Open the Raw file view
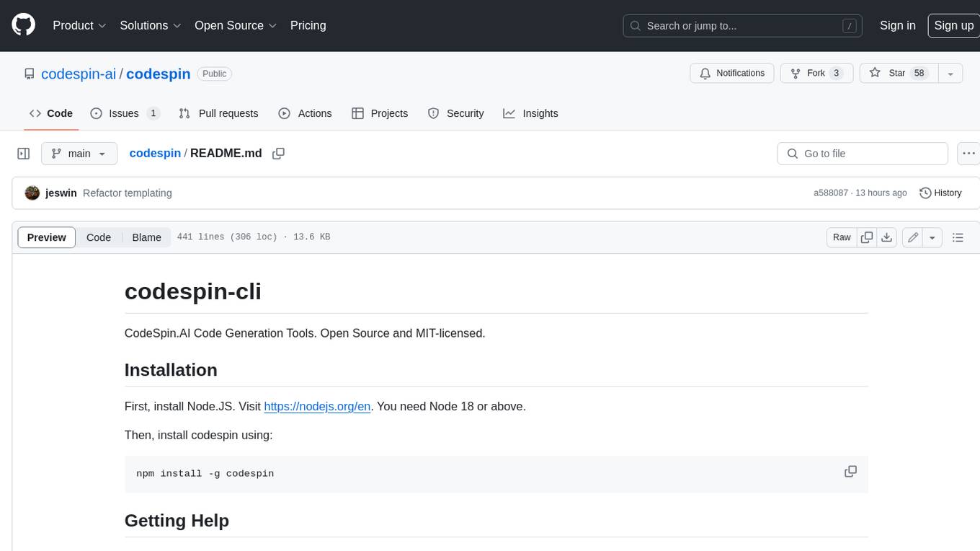The image size is (980, 551). [x=842, y=237]
